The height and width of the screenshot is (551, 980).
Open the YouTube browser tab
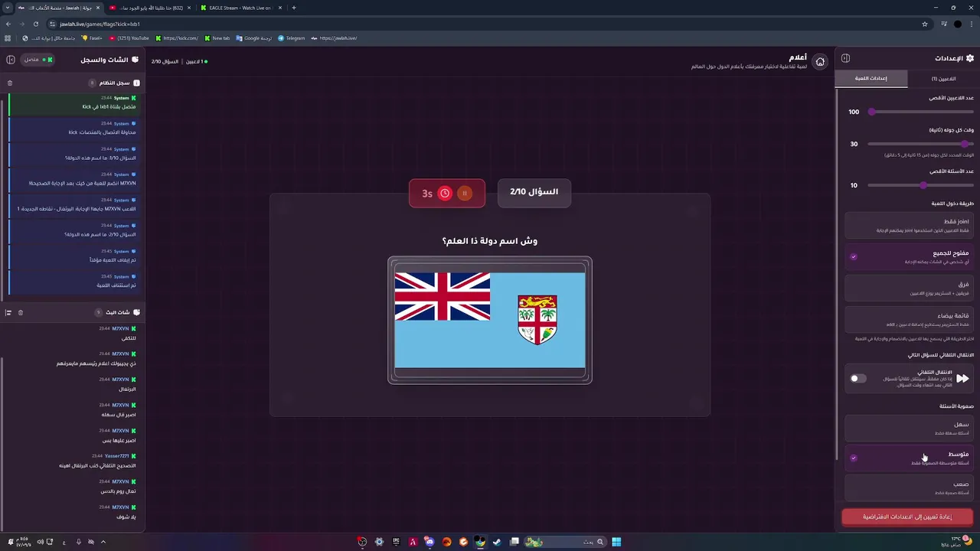pyautogui.click(x=149, y=8)
